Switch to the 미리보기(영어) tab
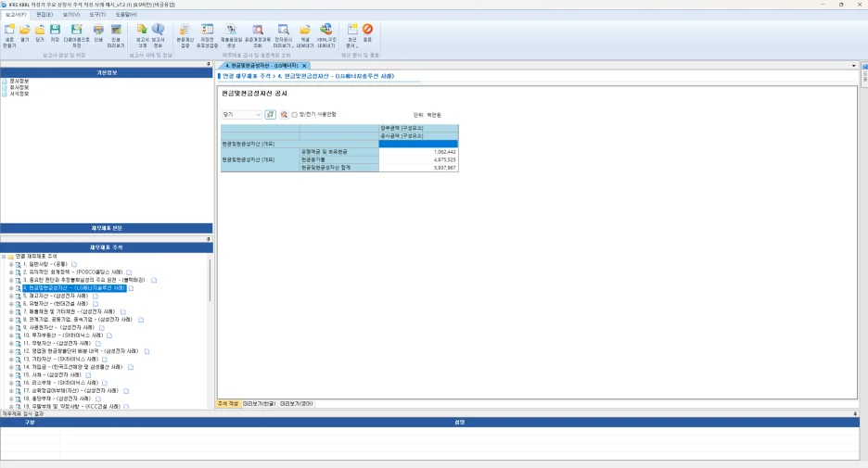Image resolution: width=868 pixels, height=468 pixels. click(297, 403)
